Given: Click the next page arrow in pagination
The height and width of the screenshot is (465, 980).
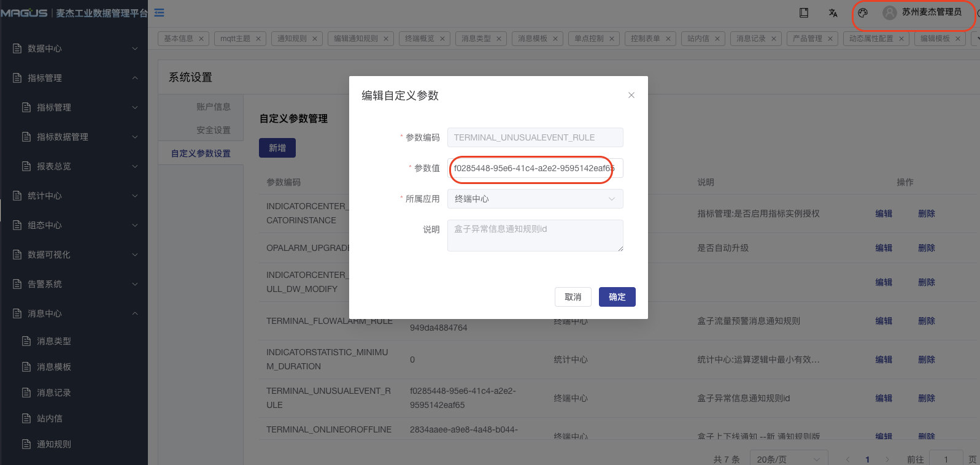Looking at the screenshot, I should click(887, 459).
